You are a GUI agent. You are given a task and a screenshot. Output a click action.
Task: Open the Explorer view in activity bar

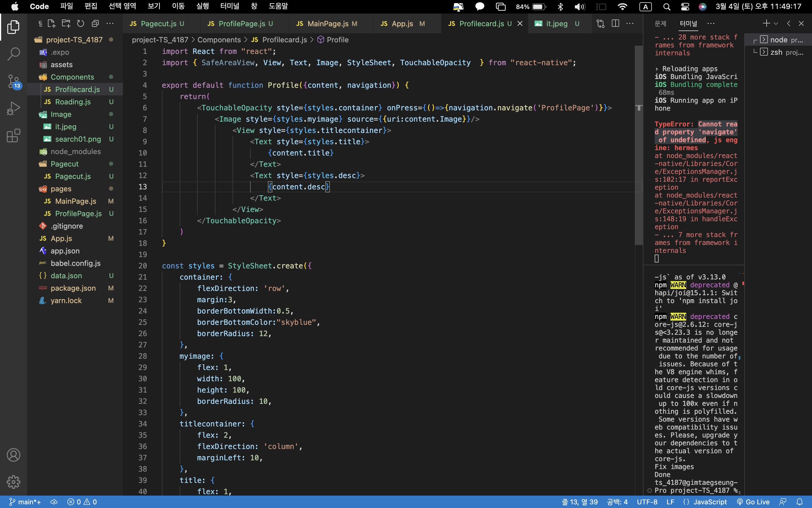pyautogui.click(x=14, y=27)
